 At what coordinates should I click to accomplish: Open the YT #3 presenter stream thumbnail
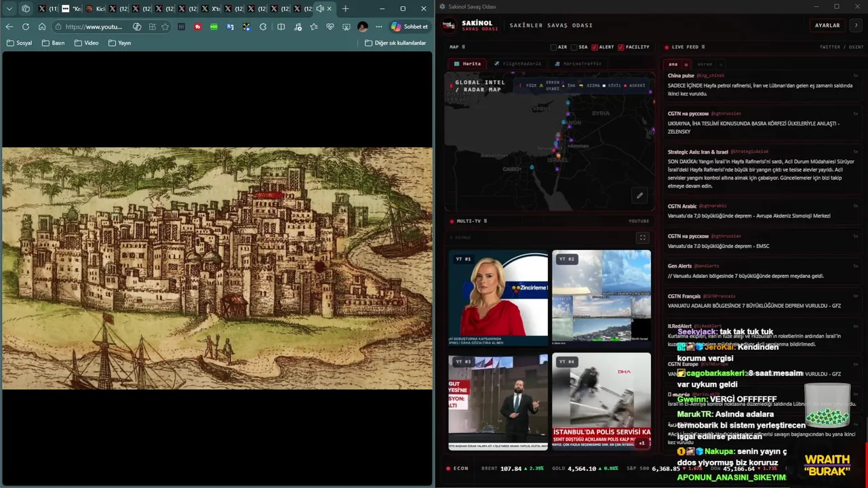click(498, 402)
